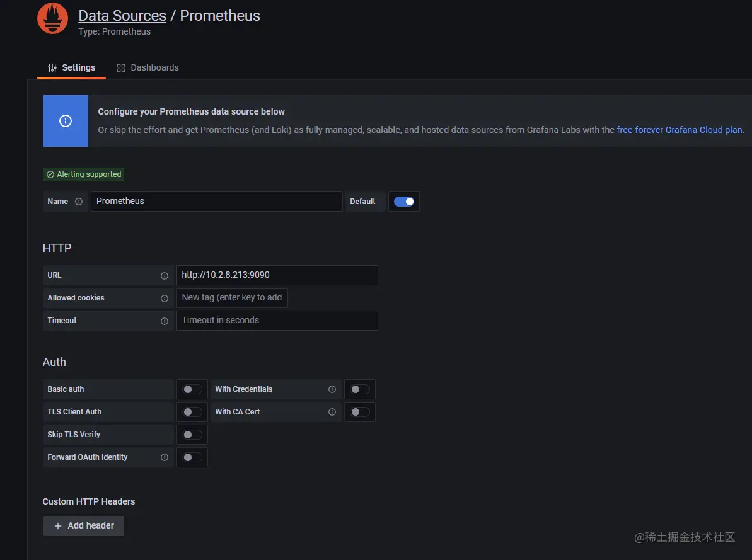Viewport: 752px width, 560px height.
Task: Click the 'Type: Prometheus' subtitle text
Action: pyautogui.click(x=114, y=31)
